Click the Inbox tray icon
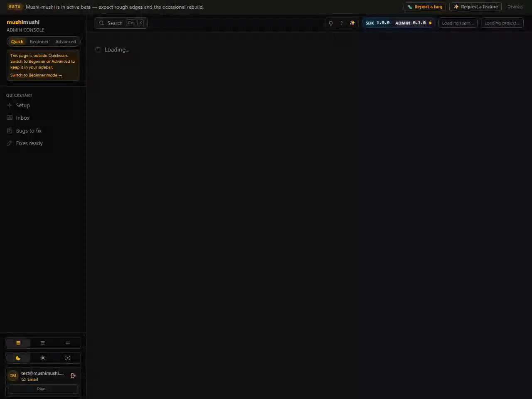The height and width of the screenshot is (399, 532). point(10,118)
